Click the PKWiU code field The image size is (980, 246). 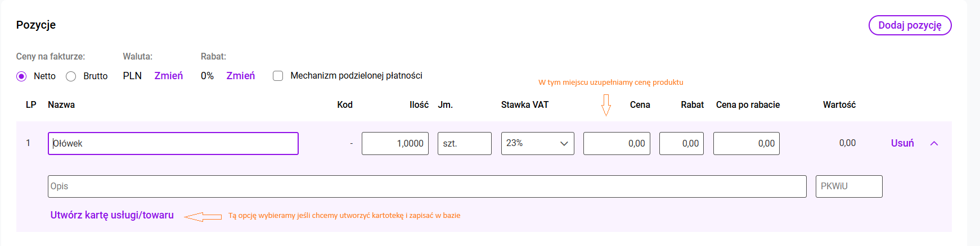[848, 186]
